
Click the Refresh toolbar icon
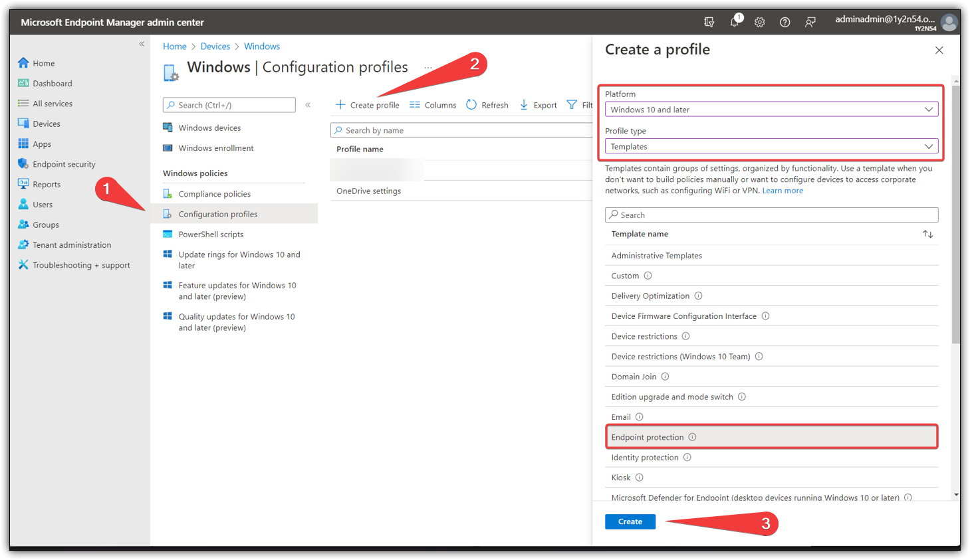[x=471, y=105]
